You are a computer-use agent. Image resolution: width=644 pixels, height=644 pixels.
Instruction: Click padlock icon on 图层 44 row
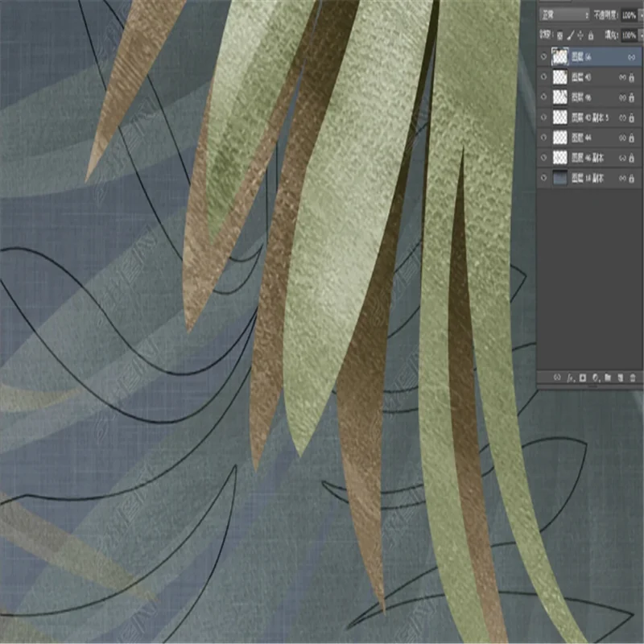click(x=632, y=138)
